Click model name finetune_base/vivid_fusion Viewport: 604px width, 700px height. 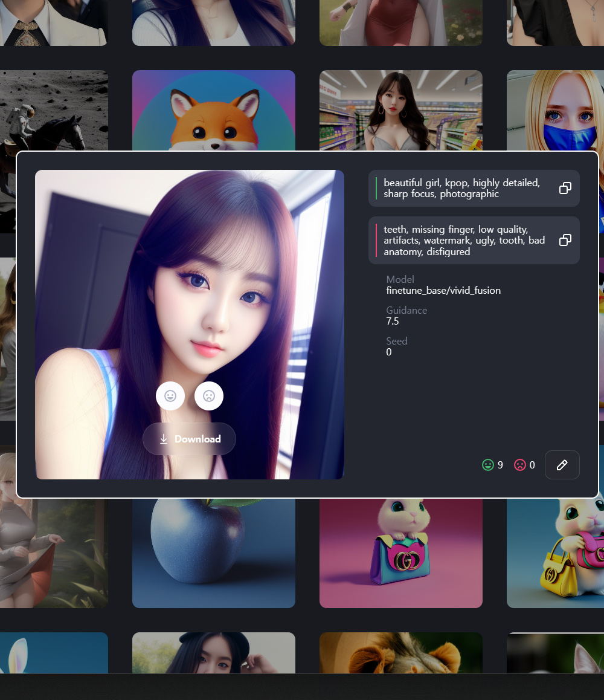tap(443, 291)
